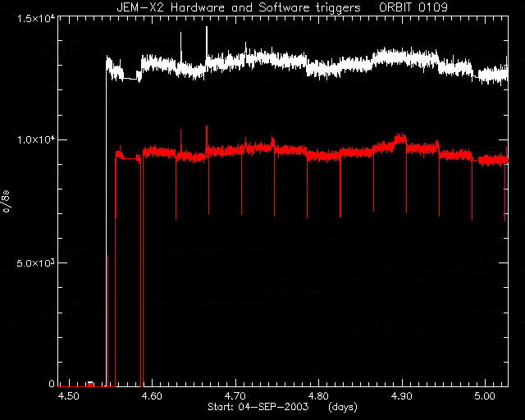Click the 4.80 x-axis tick label

coord(318,396)
